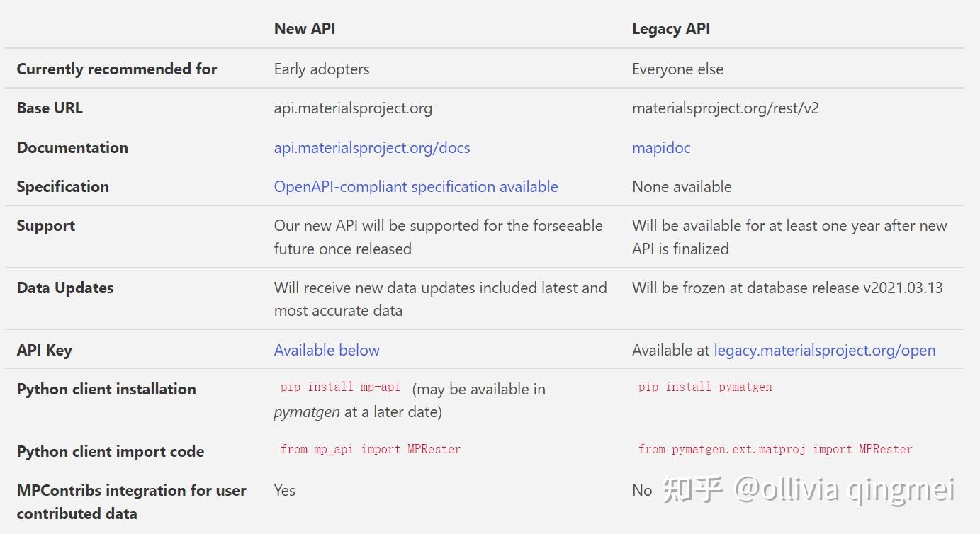The height and width of the screenshot is (534, 980).
Task: Select the Legacy API column header
Action: 670,28
